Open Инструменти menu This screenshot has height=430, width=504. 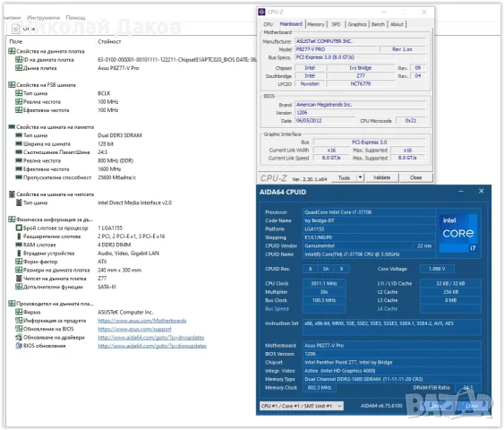43,18
